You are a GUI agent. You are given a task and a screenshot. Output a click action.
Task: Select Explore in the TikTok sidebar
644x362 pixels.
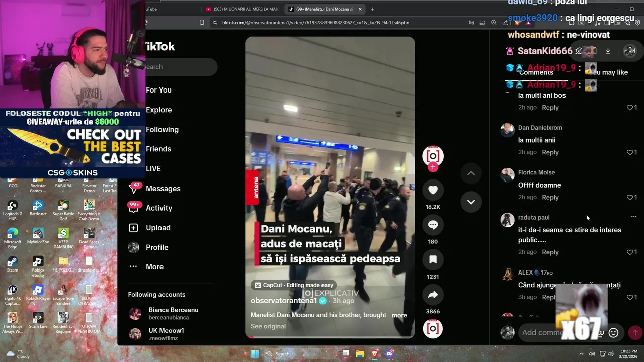(158, 110)
